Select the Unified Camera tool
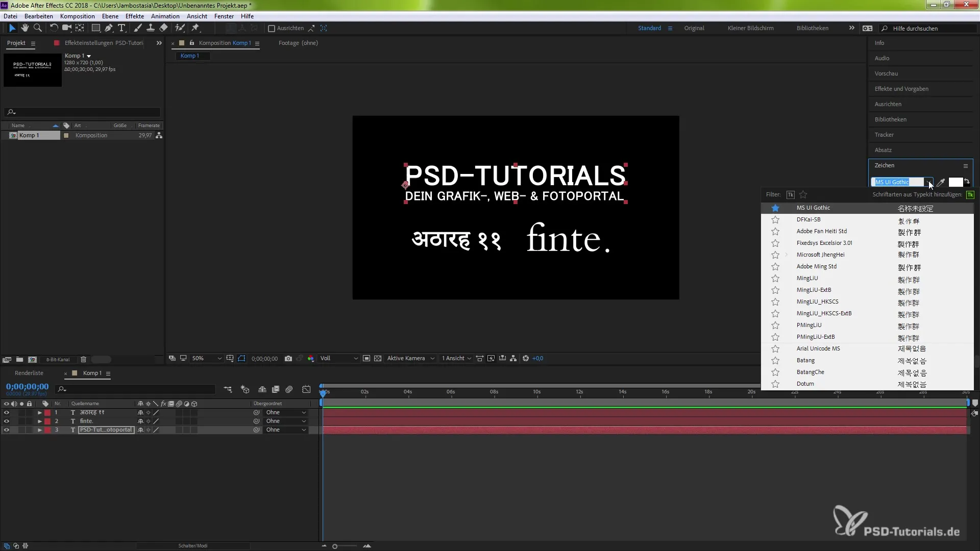980x551 pixels. pos(67,28)
